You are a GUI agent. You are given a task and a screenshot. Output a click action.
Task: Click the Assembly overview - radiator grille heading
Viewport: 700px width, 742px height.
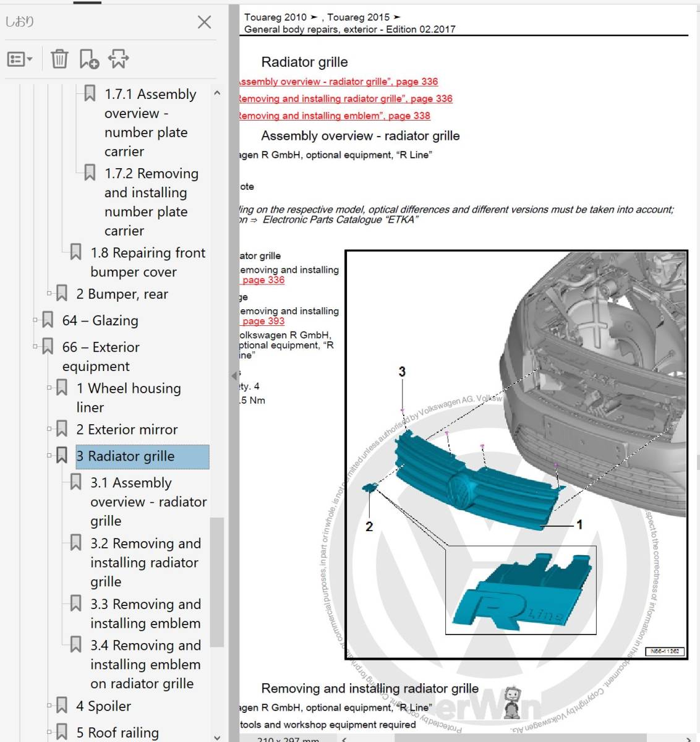(361, 136)
